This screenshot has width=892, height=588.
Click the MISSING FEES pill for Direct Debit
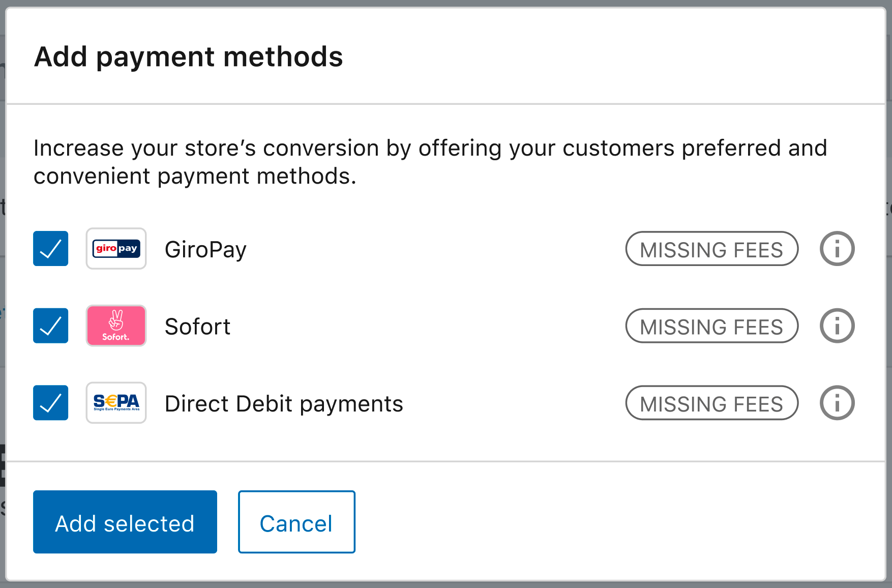[711, 402]
